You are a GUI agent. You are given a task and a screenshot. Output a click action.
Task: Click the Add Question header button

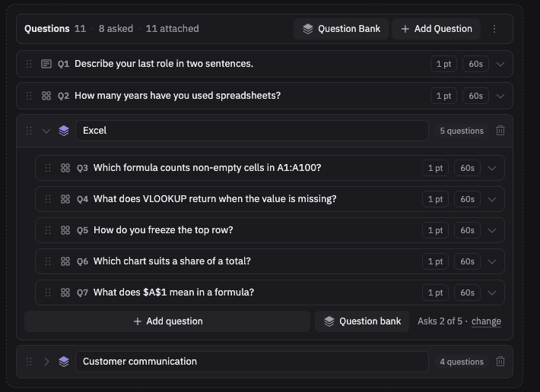click(x=436, y=29)
